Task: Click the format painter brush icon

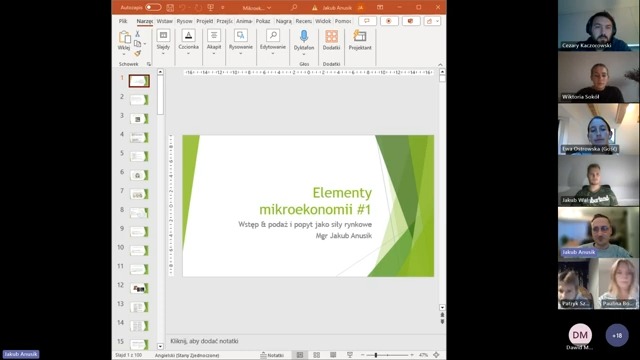Action: (x=138, y=53)
